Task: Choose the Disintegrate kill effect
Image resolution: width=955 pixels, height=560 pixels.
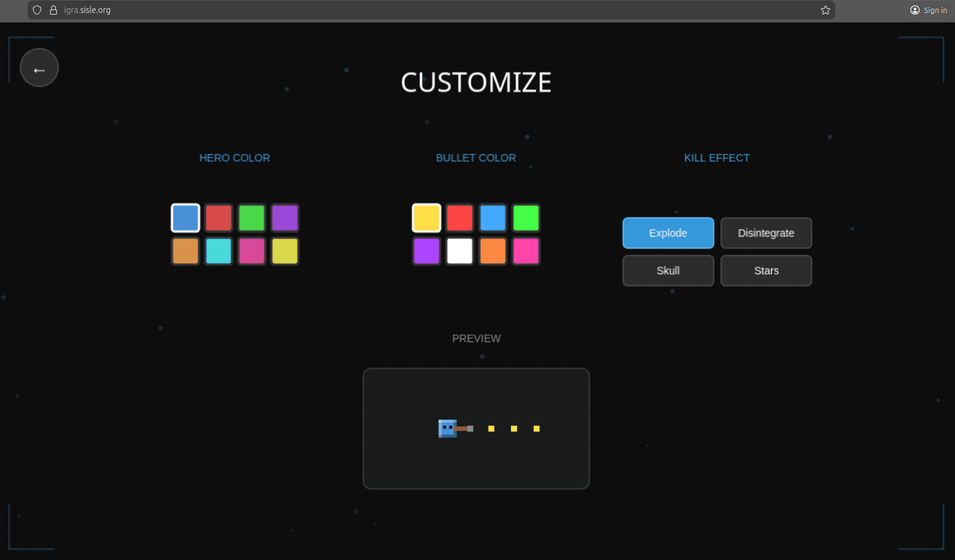Action: (766, 233)
